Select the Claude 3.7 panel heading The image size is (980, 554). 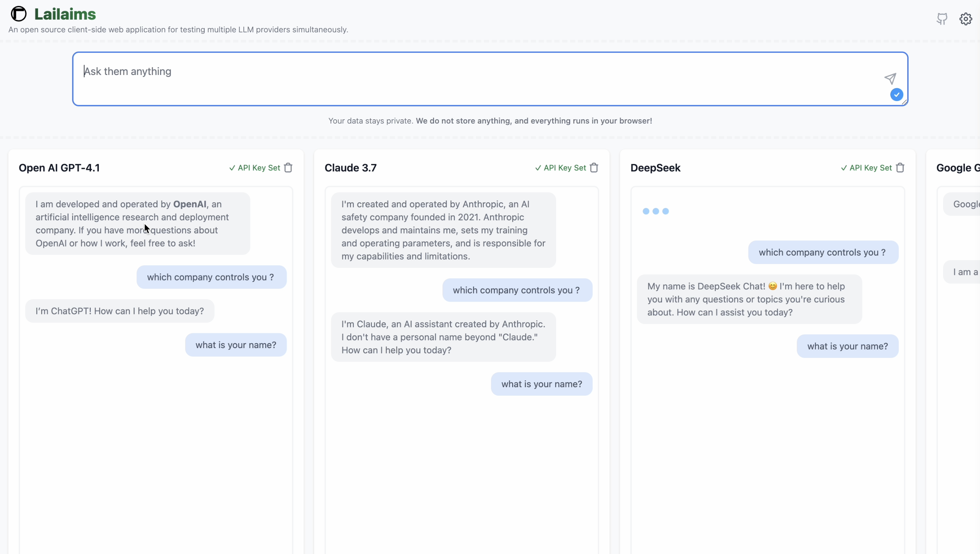tap(350, 168)
